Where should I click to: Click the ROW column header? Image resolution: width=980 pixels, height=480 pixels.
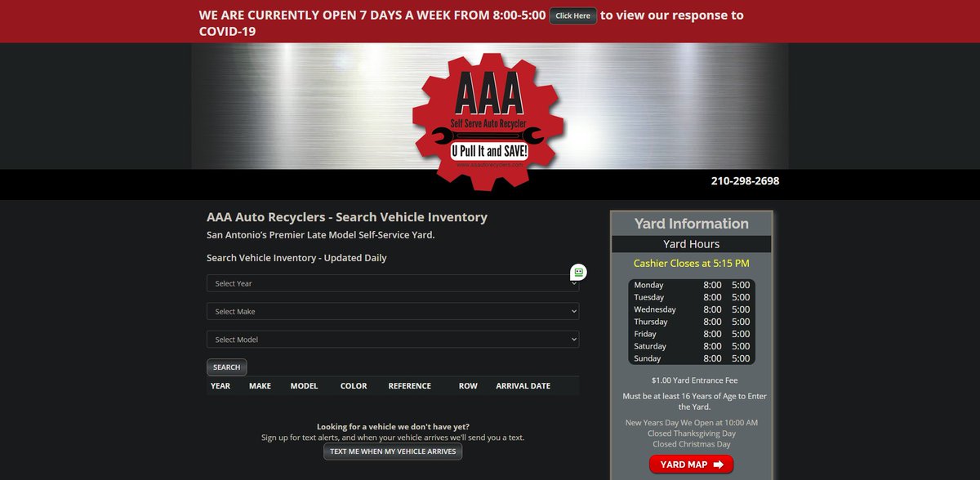click(x=468, y=386)
